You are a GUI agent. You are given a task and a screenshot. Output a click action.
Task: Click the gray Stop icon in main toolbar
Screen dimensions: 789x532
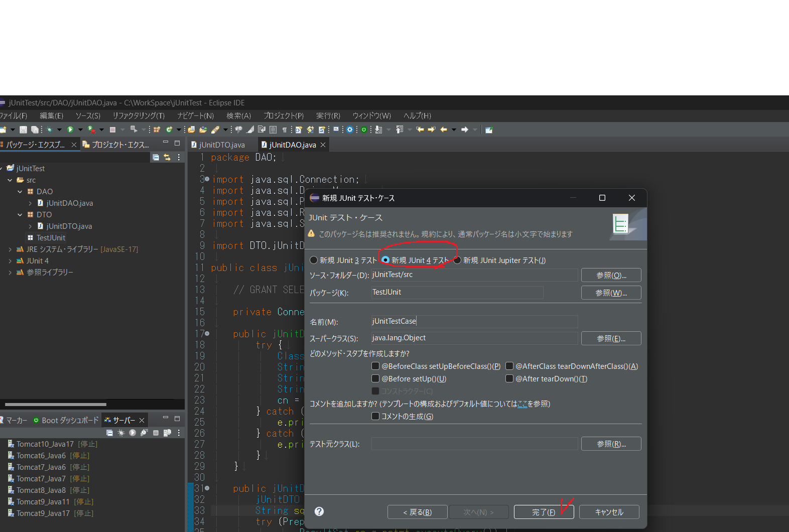113,129
